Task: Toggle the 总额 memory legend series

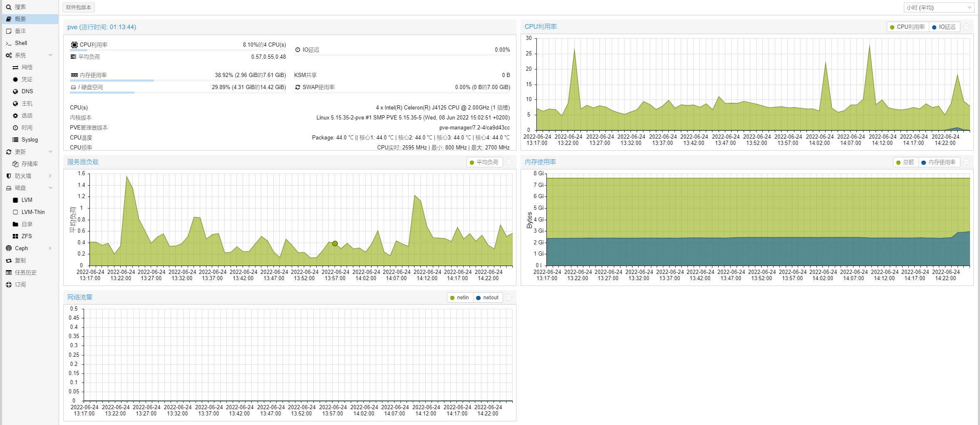Action: (x=906, y=162)
